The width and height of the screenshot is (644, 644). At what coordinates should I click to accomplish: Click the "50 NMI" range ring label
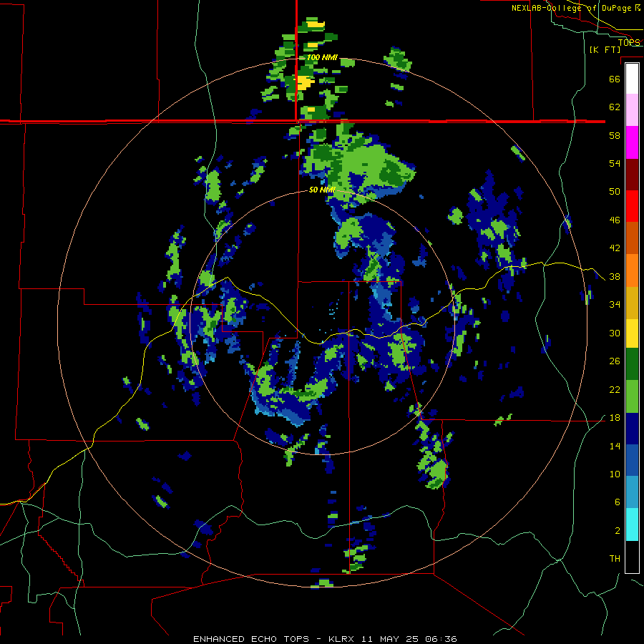pos(322,190)
